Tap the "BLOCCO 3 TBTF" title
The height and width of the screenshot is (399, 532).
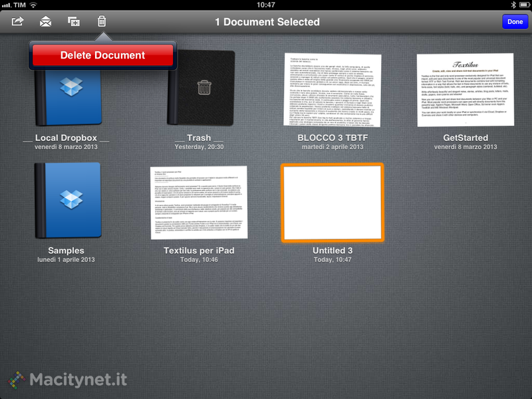coord(332,138)
